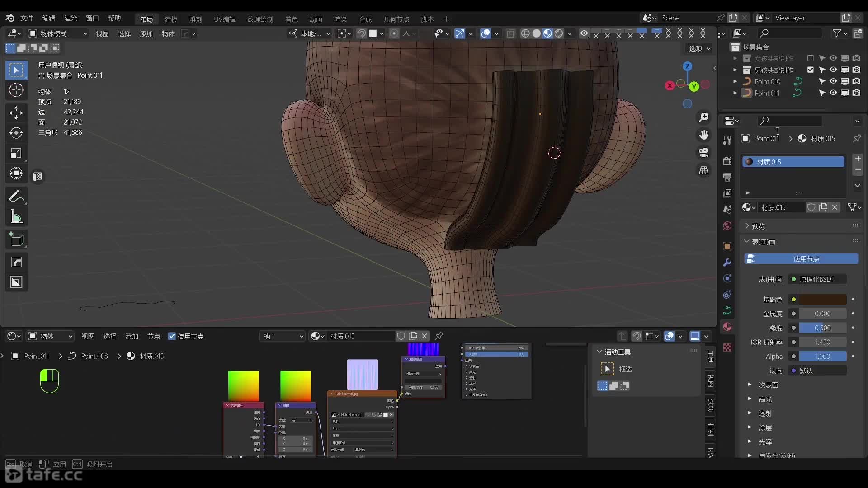The height and width of the screenshot is (488, 868).
Task: Switch to the 建模 workspace tab
Action: point(171,19)
